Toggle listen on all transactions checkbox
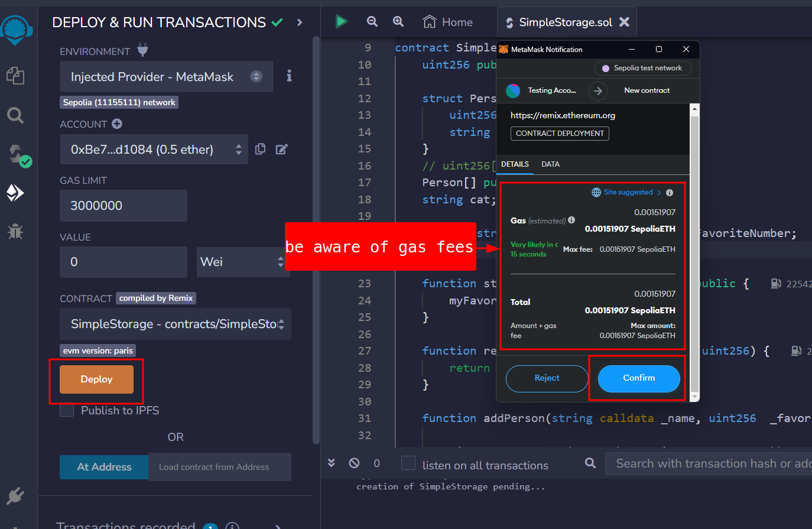812x529 pixels. pos(408,463)
